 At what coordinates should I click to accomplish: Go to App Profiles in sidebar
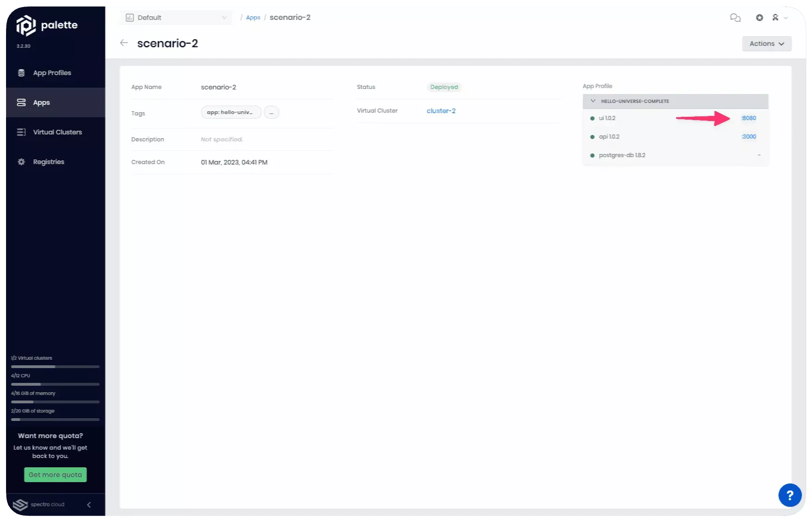pos(52,73)
